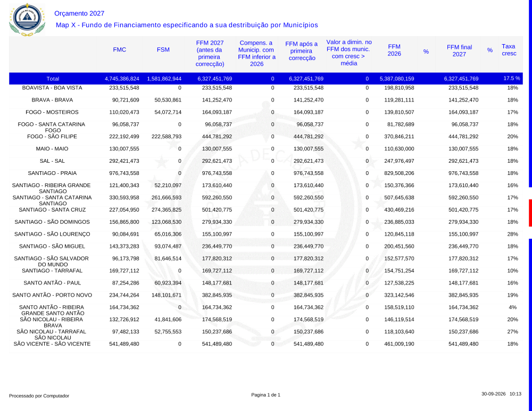Click the 'SANTO ANTÃO - PORTO NOVO' row label
Viewport: 532px width, 411px height.
[52, 296]
